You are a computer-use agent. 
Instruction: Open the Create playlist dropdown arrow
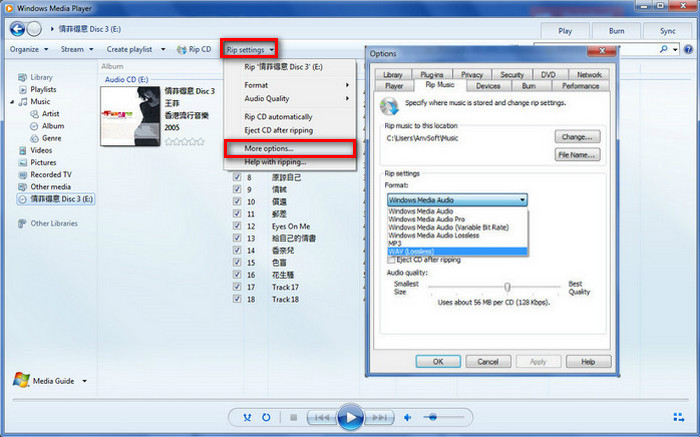click(x=163, y=50)
